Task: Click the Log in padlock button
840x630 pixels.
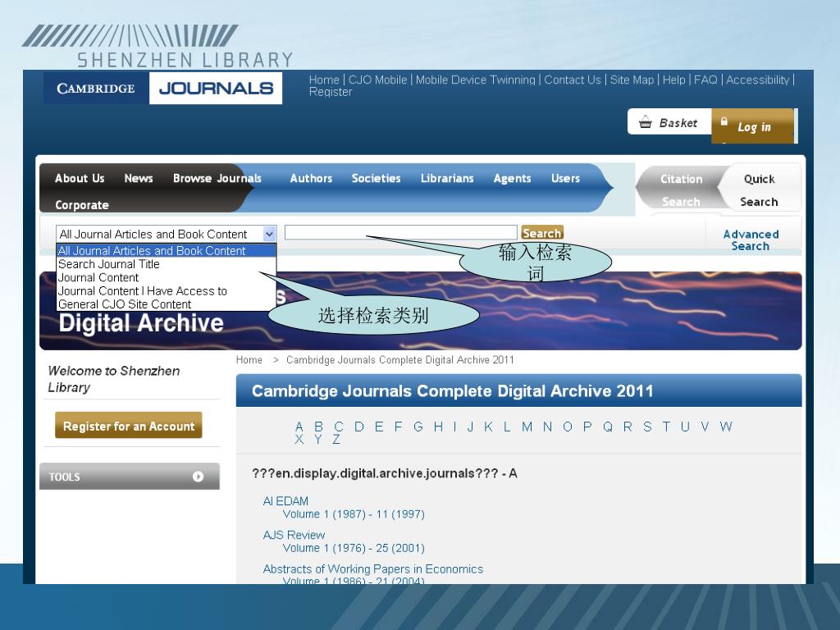Action: tap(753, 126)
